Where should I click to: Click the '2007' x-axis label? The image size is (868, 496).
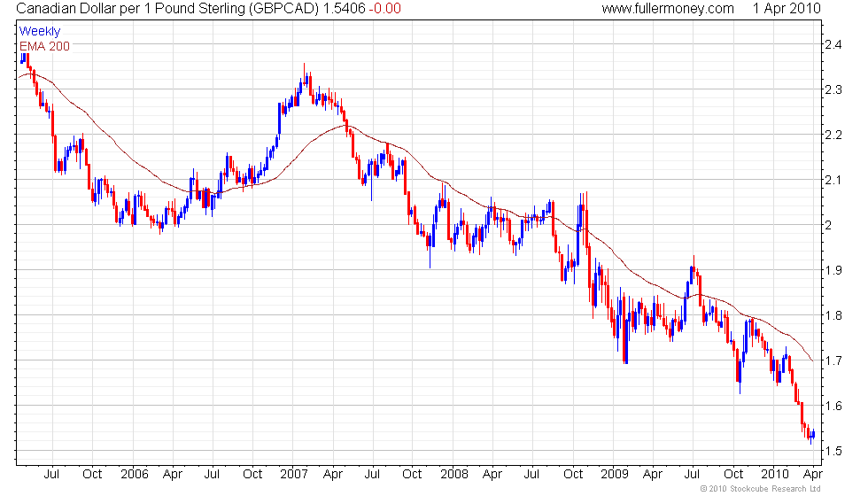coord(294,475)
